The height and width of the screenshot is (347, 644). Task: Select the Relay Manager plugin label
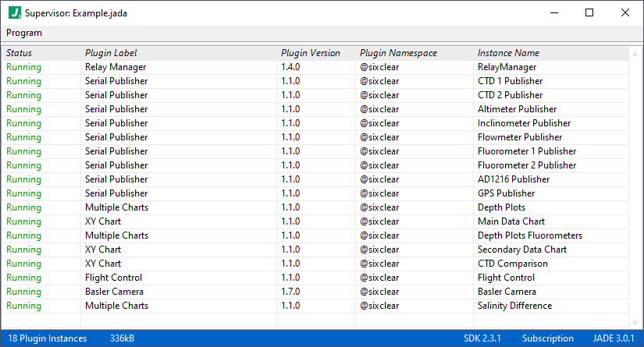coord(116,67)
